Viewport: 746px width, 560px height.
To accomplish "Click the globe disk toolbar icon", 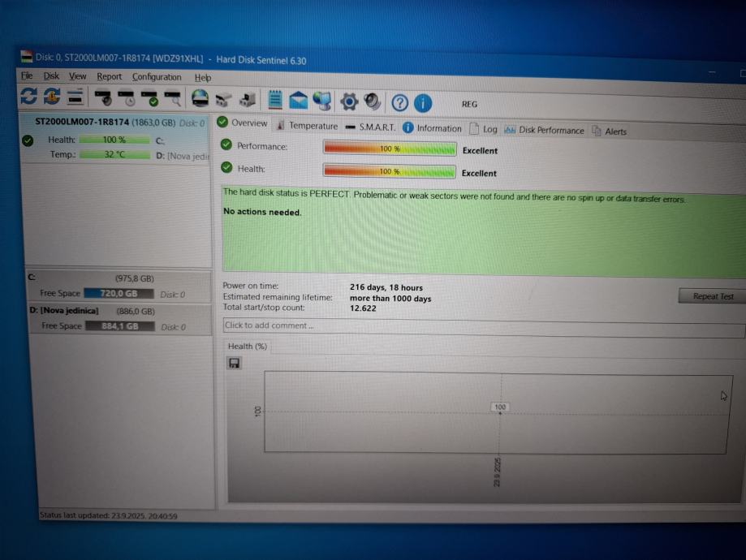I will tap(201, 98).
